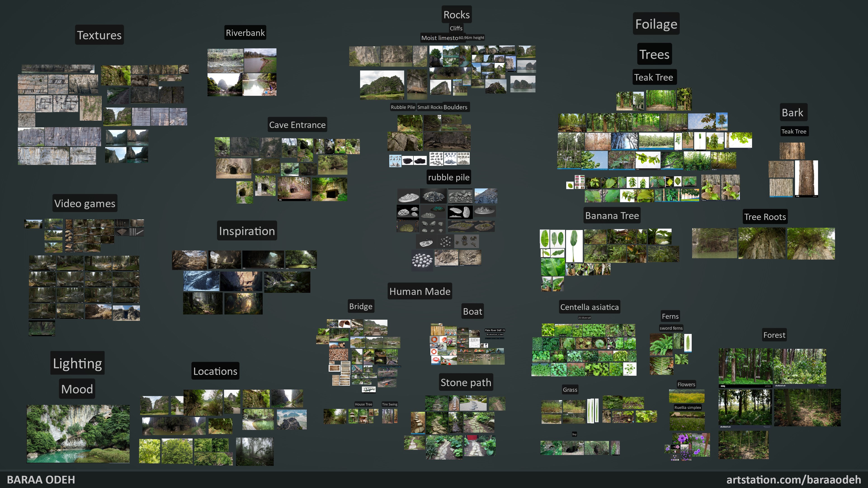The height and width of the screenshot is (488, 868).
Task: Click the foggy forest photo in Locations
Action: coord(255,452)
